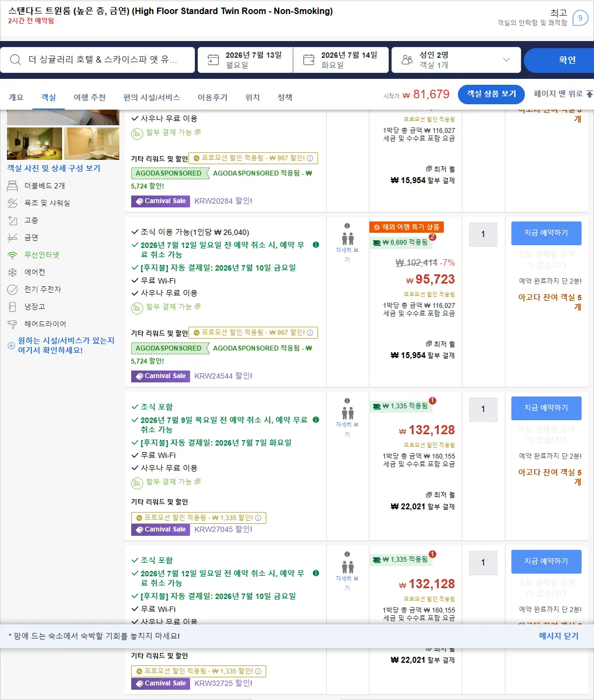594x700 pixels.
Task: Open the 정책 tab
Action: [x=285, y=97]
